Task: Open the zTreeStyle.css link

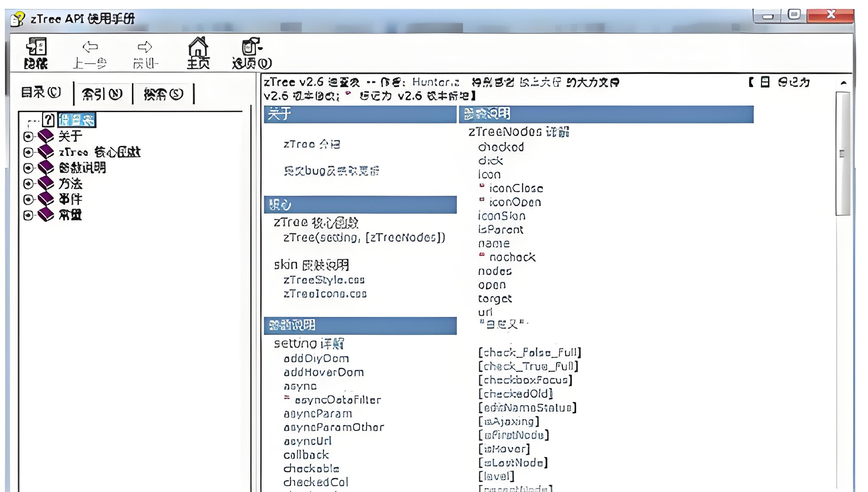Action: pos(324,280)
